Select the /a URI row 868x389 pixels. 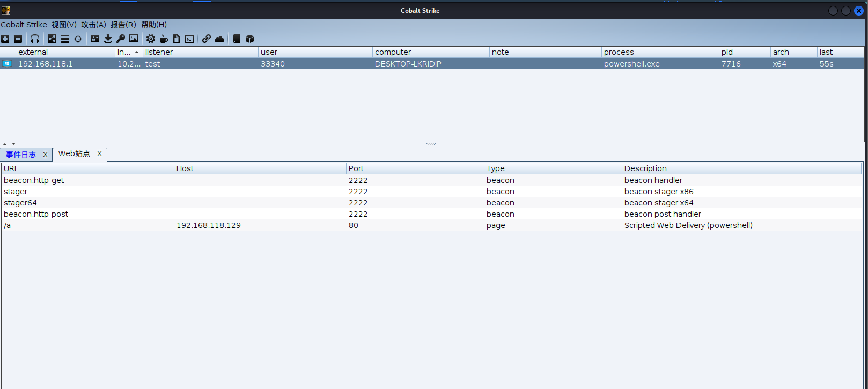pyautogui.click(x=431, y=225)
